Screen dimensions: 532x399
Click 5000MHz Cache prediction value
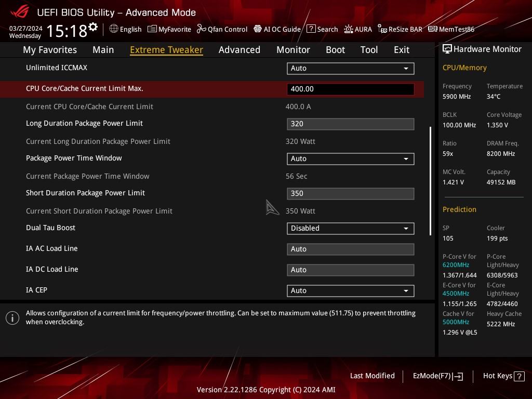coord(456,322)
